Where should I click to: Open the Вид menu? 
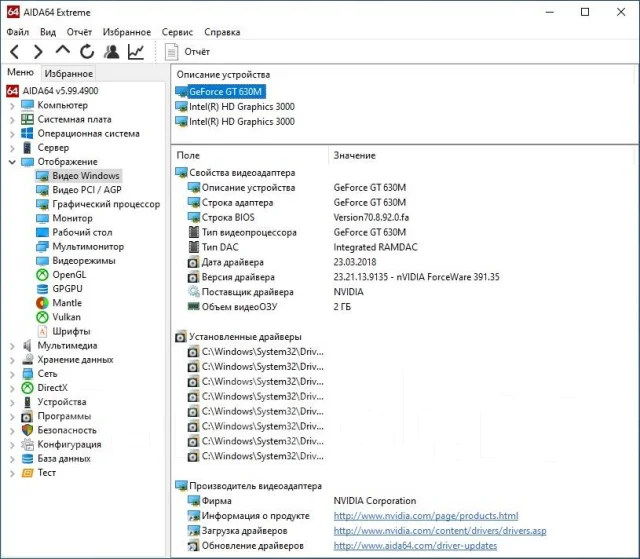48,32
